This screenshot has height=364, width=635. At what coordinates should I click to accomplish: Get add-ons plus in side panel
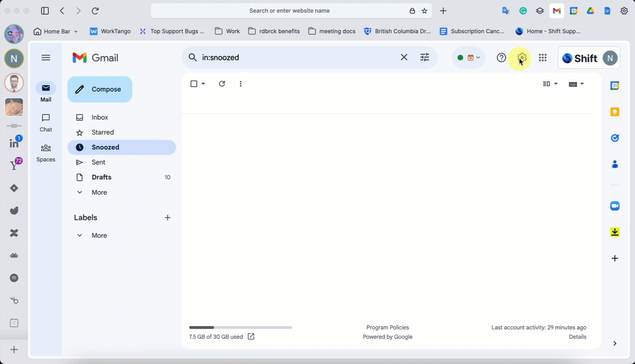click(x=615, y=258)
